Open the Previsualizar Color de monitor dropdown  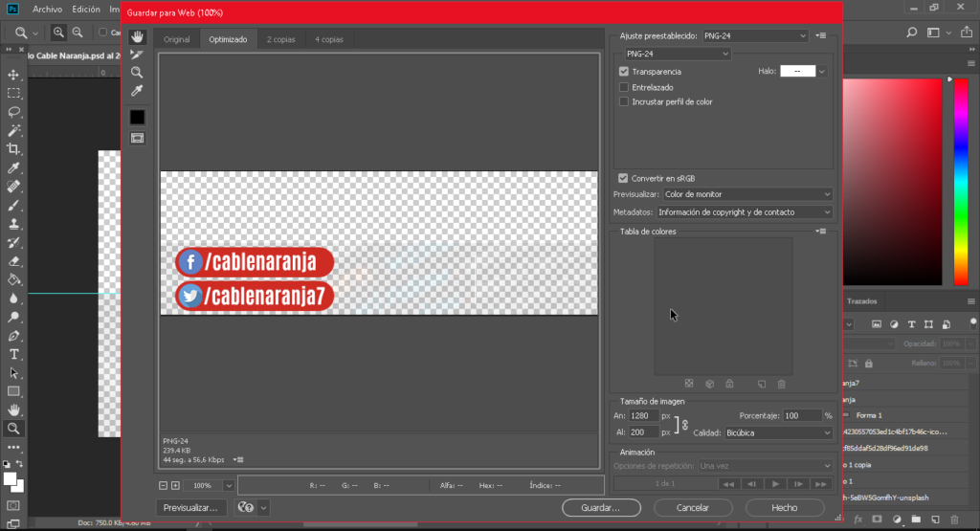(748, 194)
